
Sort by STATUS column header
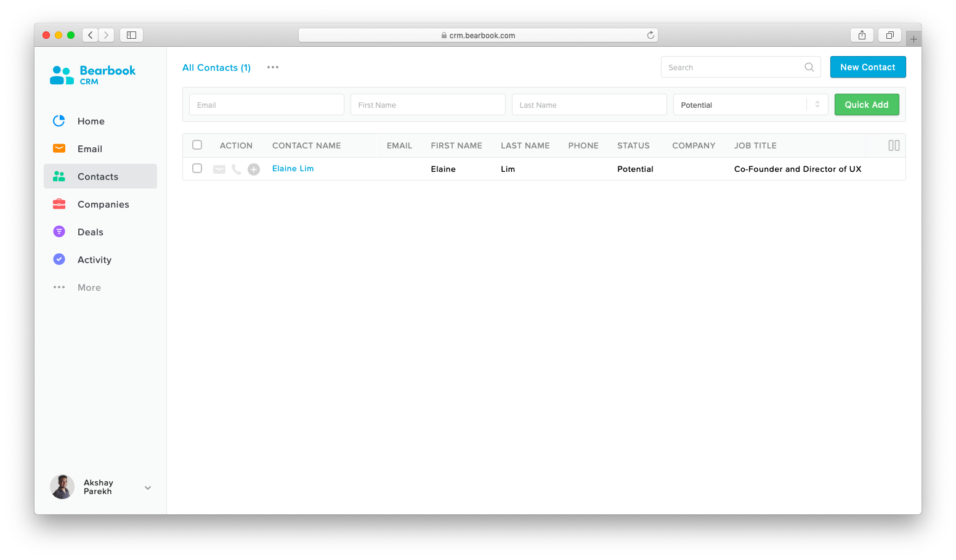point(633,145)
